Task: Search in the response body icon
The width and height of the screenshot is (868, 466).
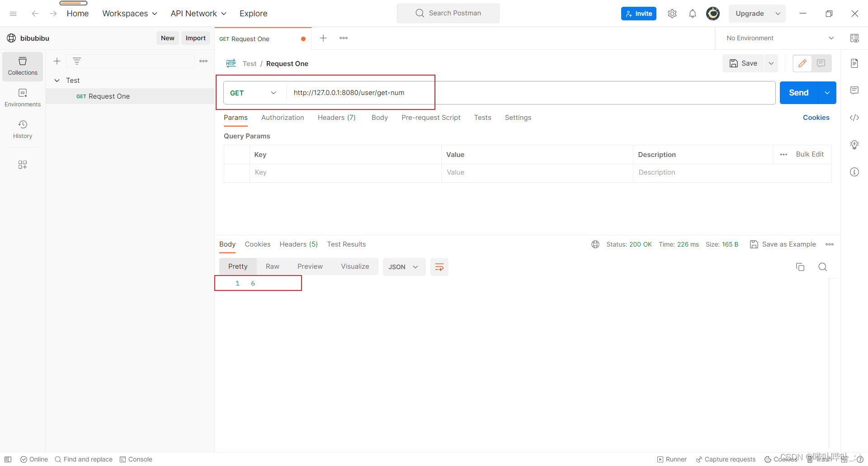Action: 823,267
